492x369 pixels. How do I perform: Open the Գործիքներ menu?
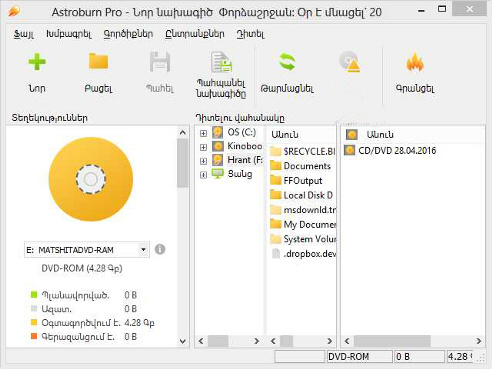pos(128,34)
